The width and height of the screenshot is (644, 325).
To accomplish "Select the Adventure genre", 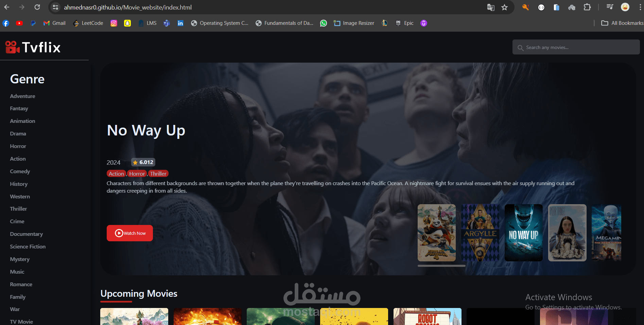I will (22, 96).
